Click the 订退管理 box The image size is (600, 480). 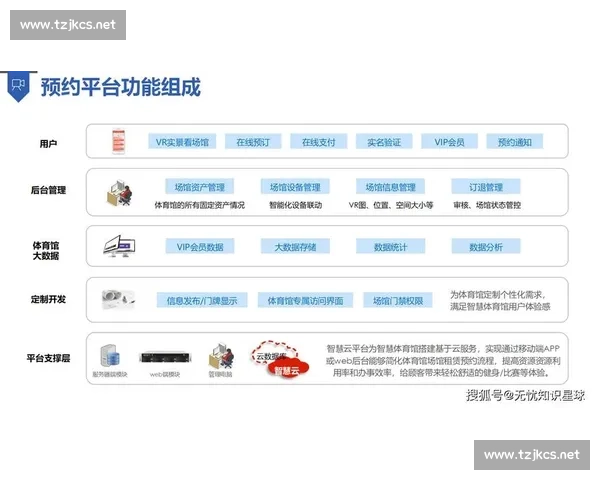pos(486,187)
